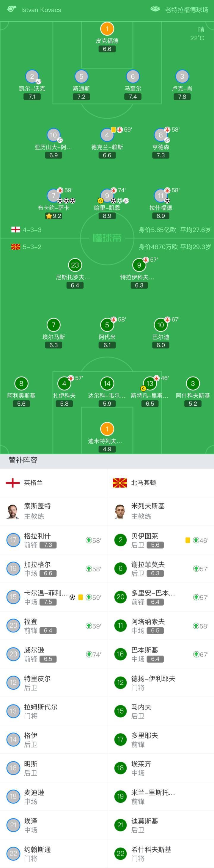The height and width of the screenshot is (868, 214).
Task: Open substitute 格拉利什 player row
Action: pos(53,540)
